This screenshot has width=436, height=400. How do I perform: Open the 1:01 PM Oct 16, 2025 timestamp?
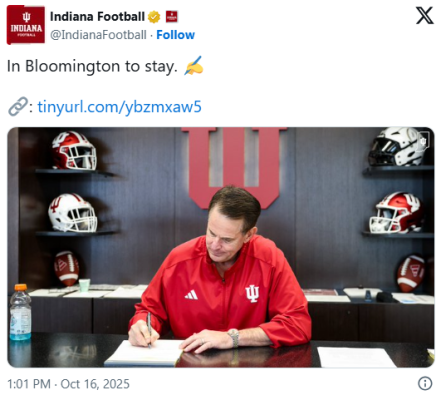(68, 384)
